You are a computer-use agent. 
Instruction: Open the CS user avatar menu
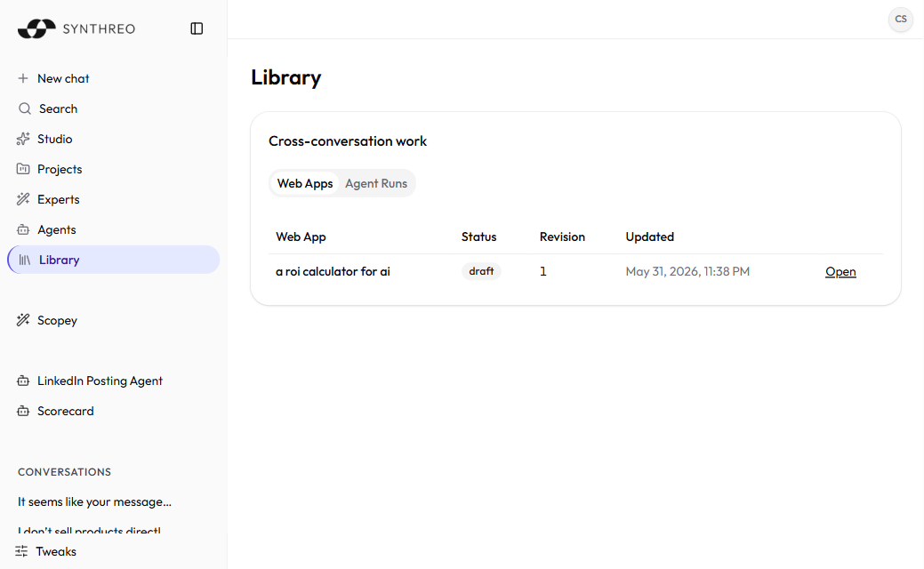(x=900, y=19)
